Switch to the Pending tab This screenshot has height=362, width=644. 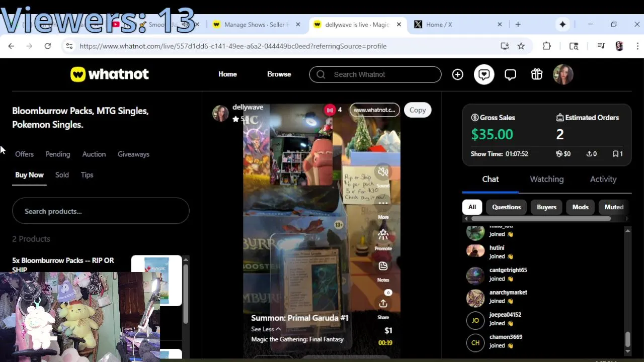pos(58,154)
